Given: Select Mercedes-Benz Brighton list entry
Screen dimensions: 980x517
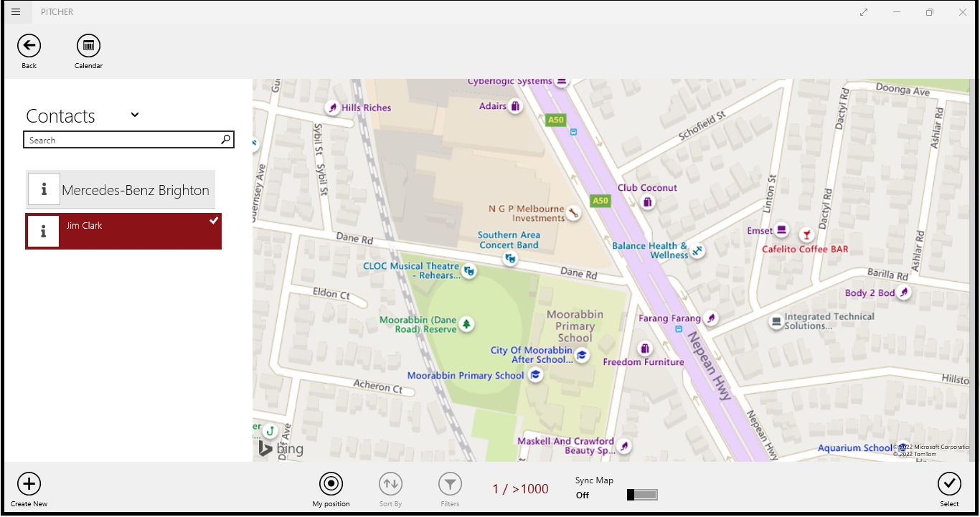Looking at the screenshot, I should pos(136,190).
